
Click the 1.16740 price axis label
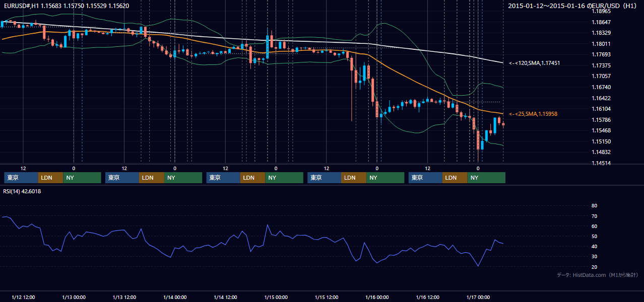601,87
